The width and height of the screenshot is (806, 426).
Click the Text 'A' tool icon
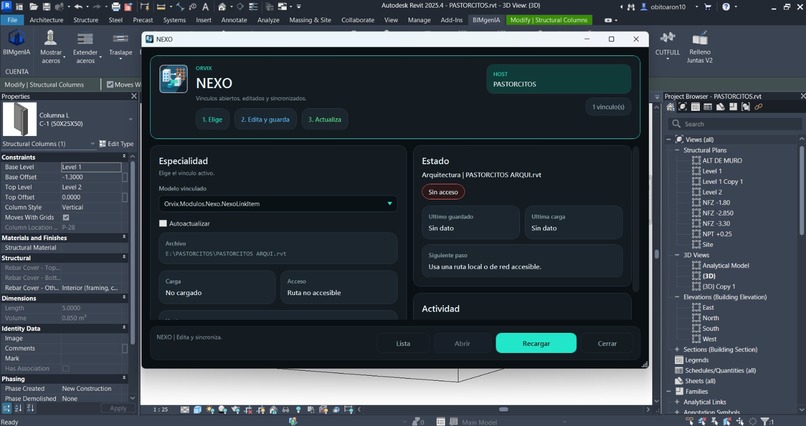click(205, 7)
